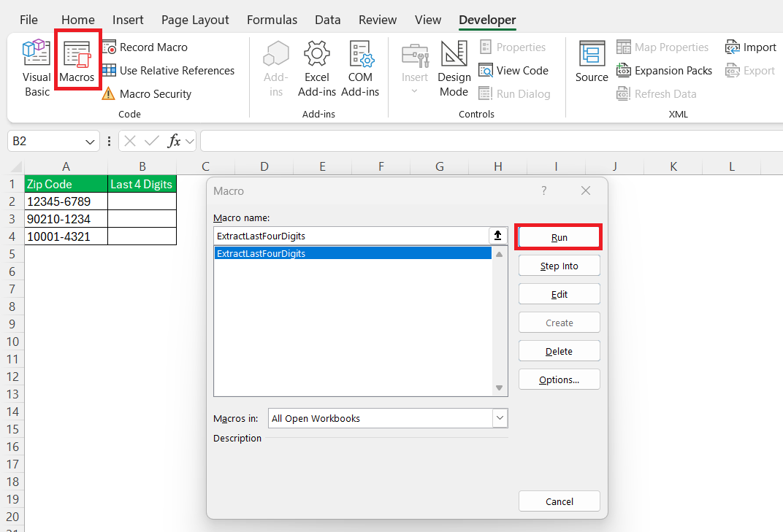Image resolution: width=783 pixels, height=532 pixels.
Task: Switch to the Page Layout tab
Action: point(195,20)
